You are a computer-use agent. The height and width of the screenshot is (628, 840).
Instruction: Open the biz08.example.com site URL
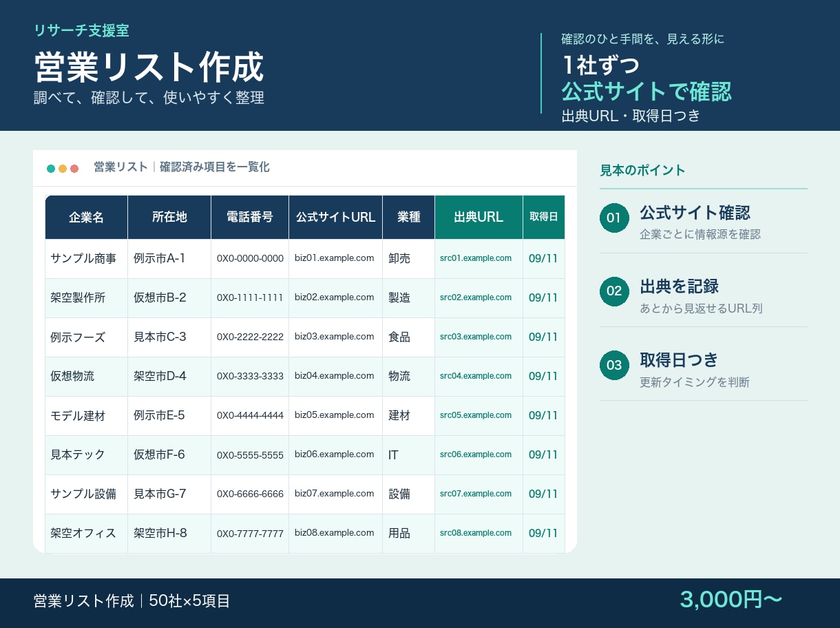(x=334, y=533)
